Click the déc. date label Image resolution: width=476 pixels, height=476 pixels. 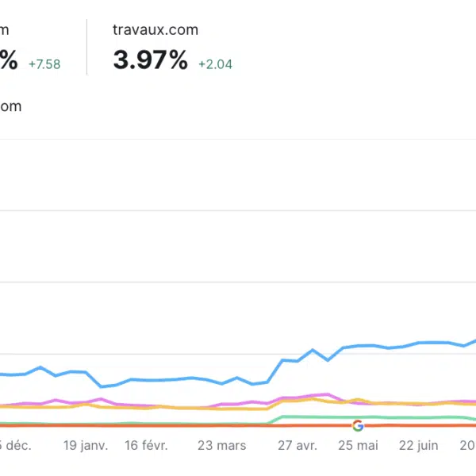click(17, 446)
